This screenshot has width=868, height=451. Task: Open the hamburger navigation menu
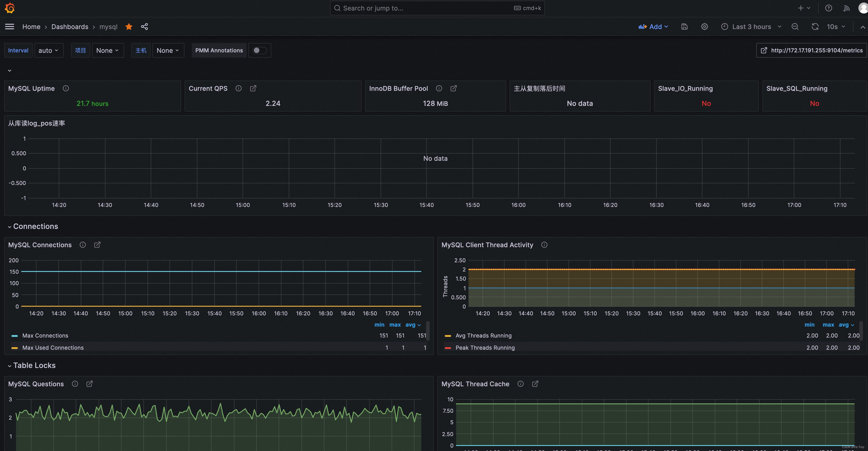click(10, 27)
